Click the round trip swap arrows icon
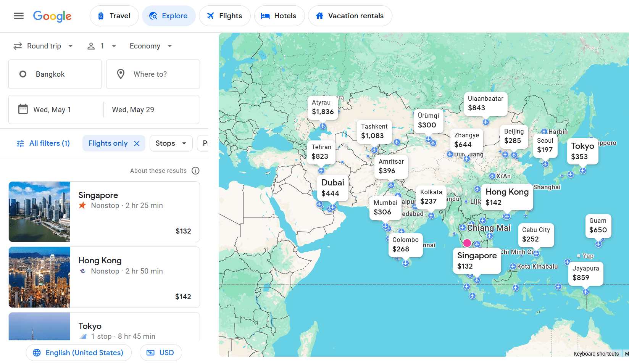Screen dimensions: 629x364 [17, 46]
